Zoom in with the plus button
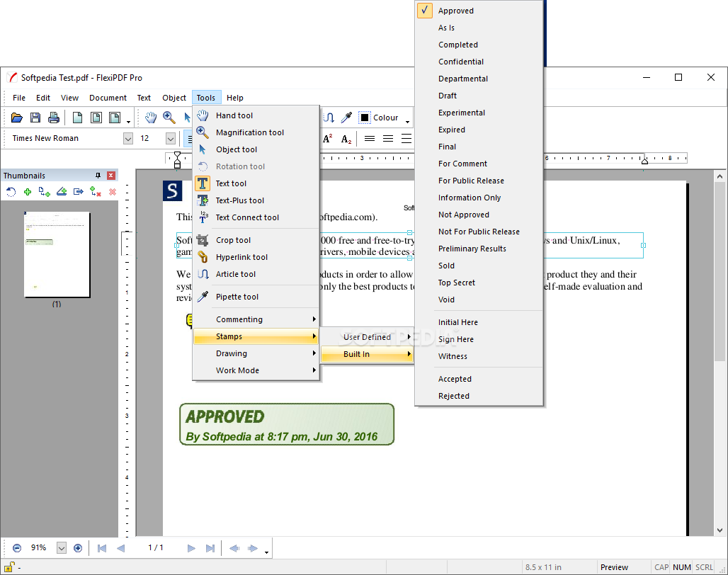Image resolution: width=728 pixels, height=575 pixels. pyautogui.click(x=78, y=548)
